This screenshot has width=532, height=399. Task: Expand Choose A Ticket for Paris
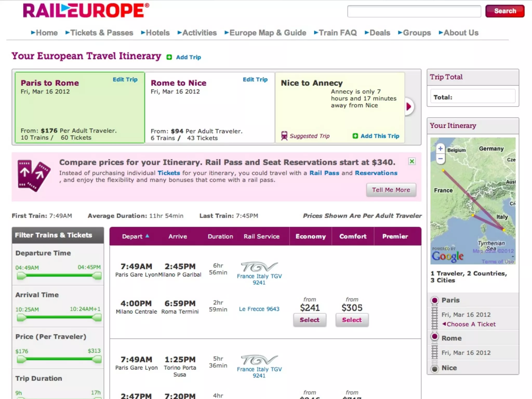[x=469, y=324]
